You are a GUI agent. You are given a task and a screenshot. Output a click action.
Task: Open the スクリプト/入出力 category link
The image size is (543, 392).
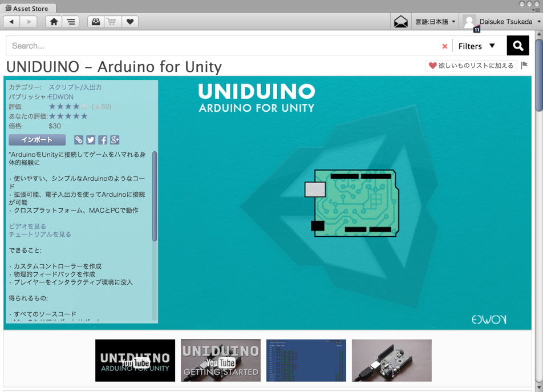click(75, 87)
